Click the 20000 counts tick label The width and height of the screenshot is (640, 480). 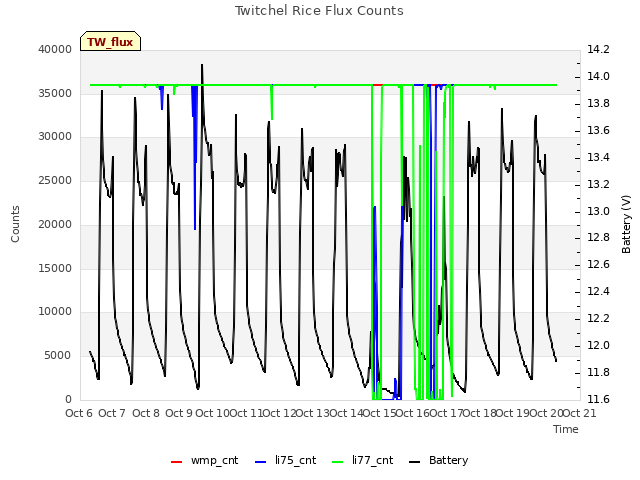55,224
